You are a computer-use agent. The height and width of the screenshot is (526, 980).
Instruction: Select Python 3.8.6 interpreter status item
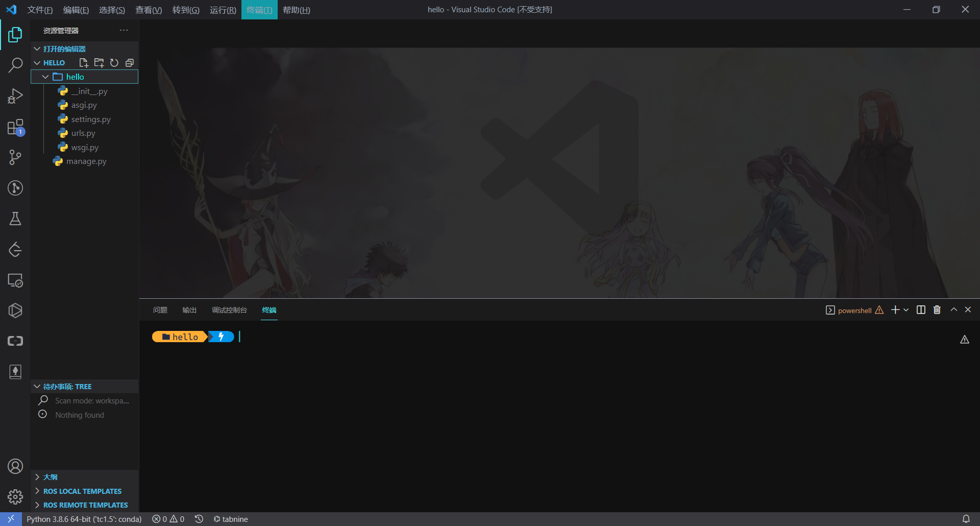(x=84, y=519)
